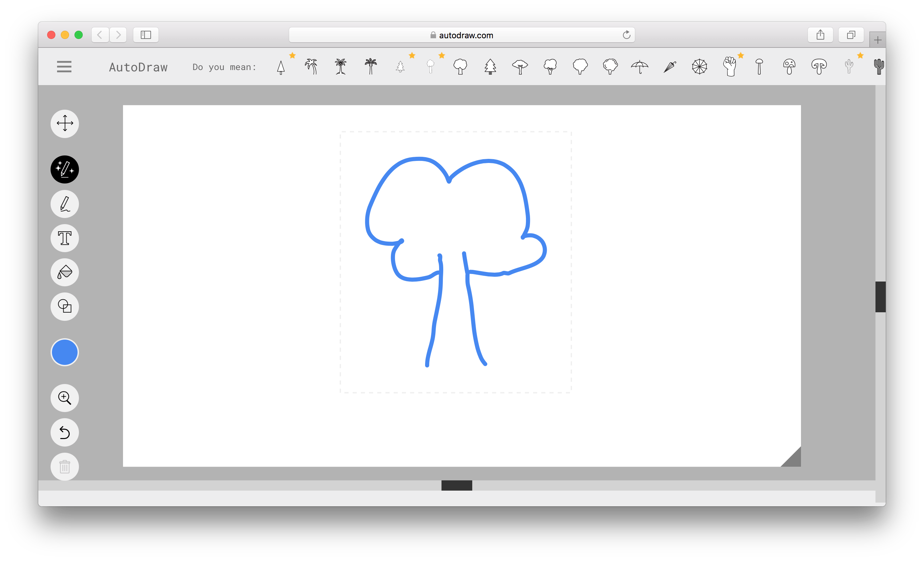
Task: Click the autodraw.com address bar
Action: [x=462, y=35]
